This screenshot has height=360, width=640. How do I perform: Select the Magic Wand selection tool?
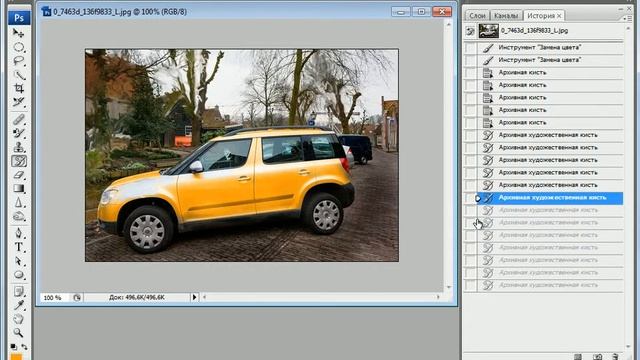(18, 75)
